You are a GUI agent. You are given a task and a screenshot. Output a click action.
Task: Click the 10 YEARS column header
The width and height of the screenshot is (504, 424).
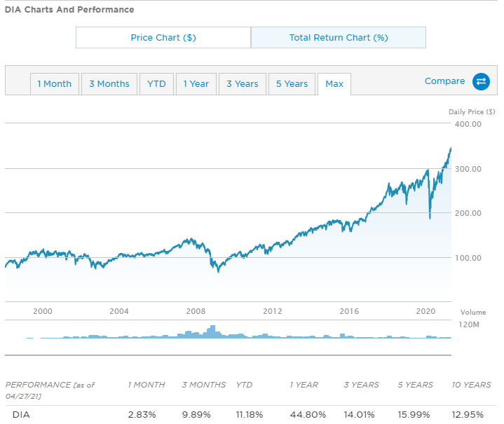(471, 385)
